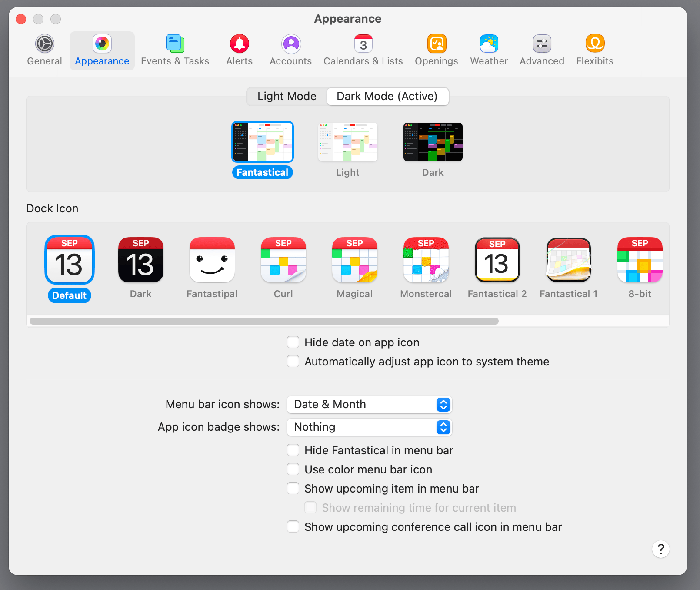The height and width of the screenshot is (590, 700).
Task: Open the Openings preferences pane
Action: point(437,50)
